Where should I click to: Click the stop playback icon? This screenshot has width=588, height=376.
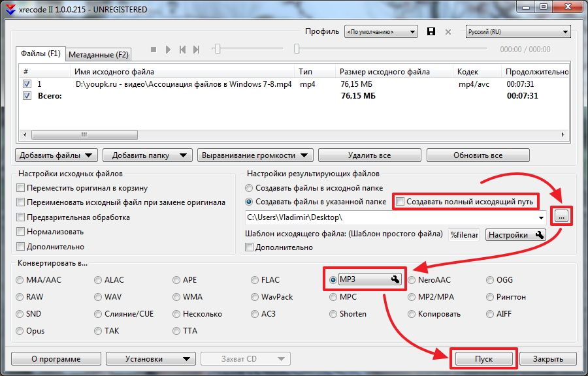coord(154,50)
